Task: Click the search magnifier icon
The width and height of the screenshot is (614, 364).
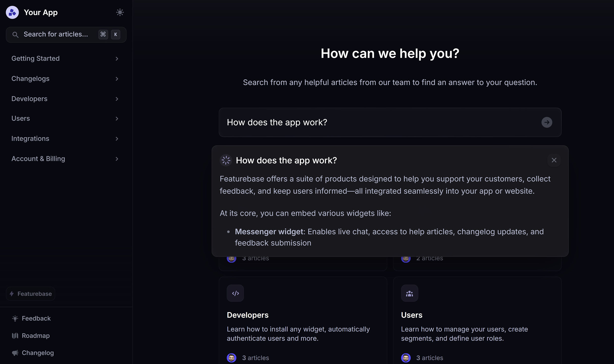Action: pos(15,34)
